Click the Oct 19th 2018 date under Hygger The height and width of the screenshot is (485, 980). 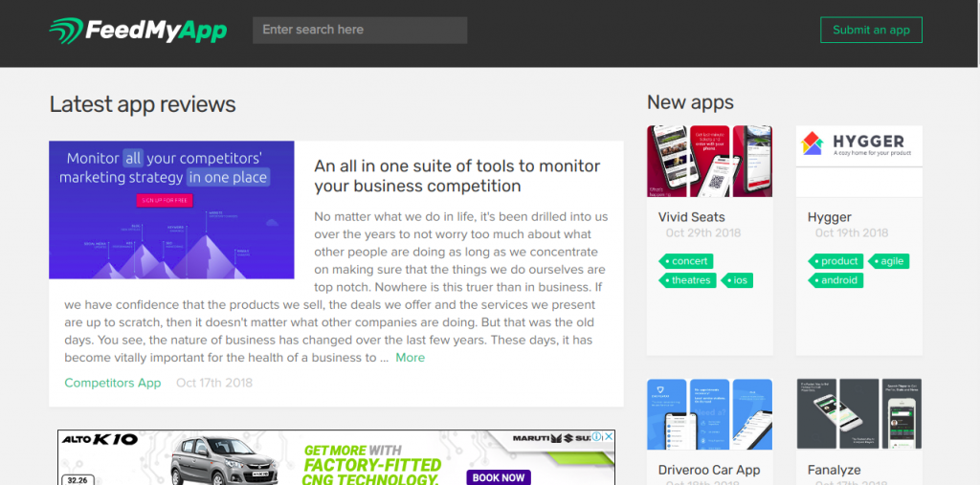coord(851,233)
